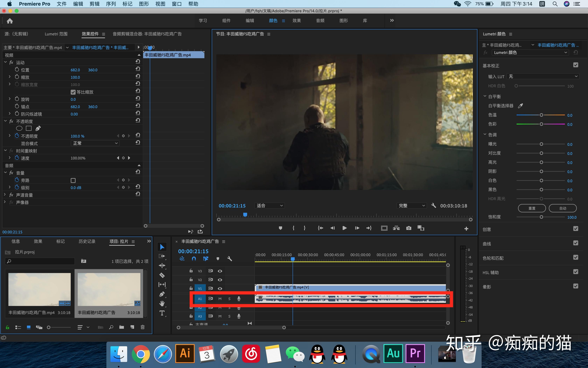Select the Pen tool in toolbar

click(x=162, y=294)
